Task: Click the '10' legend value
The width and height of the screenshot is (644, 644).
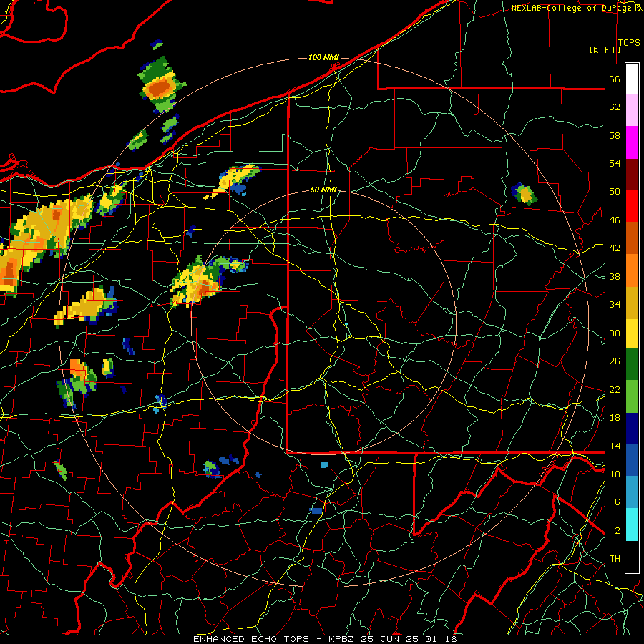Action: coord(615,474)
